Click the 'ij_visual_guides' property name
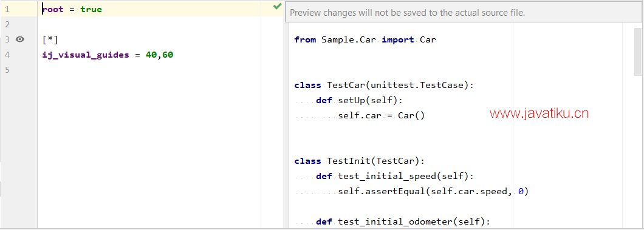This screenshot has height=230, width=644. pyautogui.click(x=86, y=55)
